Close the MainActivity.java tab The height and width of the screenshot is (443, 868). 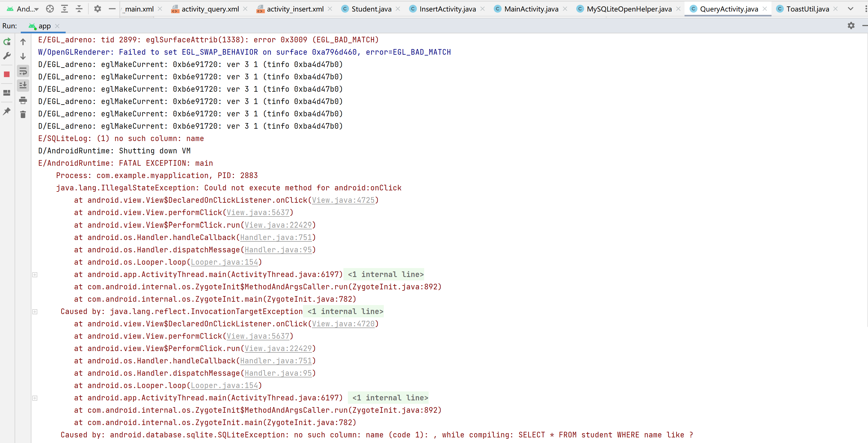(565, 9)
